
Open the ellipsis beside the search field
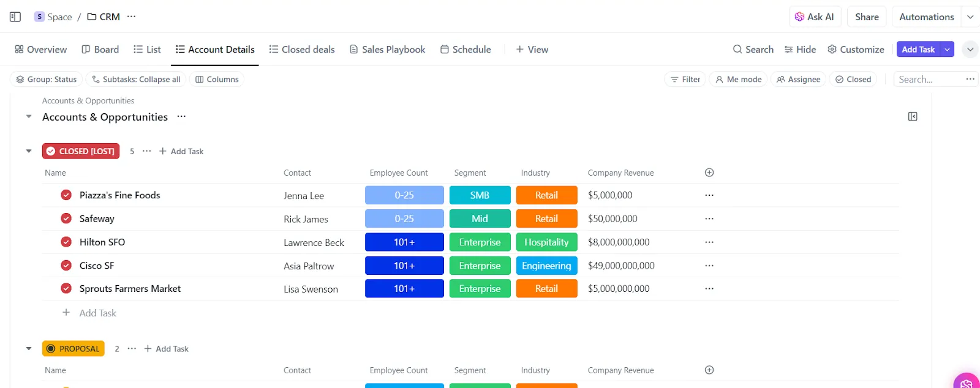click(970, 79)
